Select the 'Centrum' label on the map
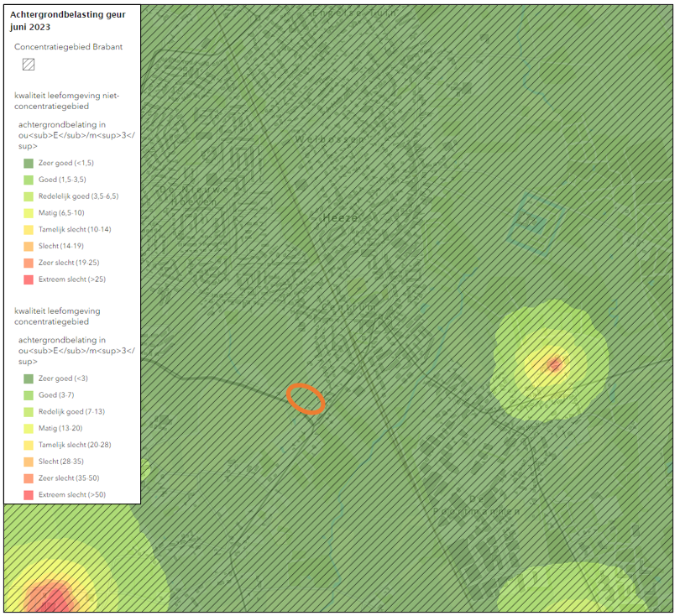The image size is (680, 616). point(348,307)
